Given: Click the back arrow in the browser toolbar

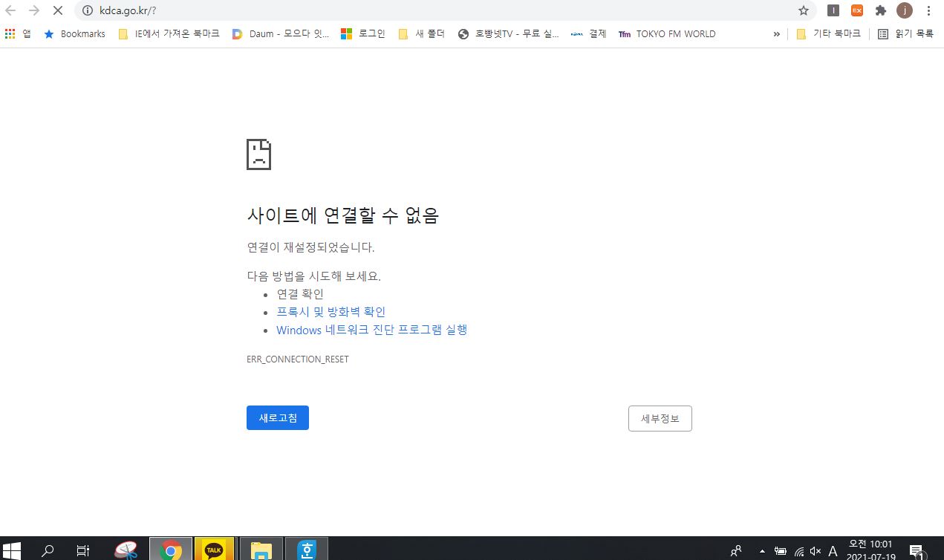Looking at the screenshot, I should (x=10, y=10).
